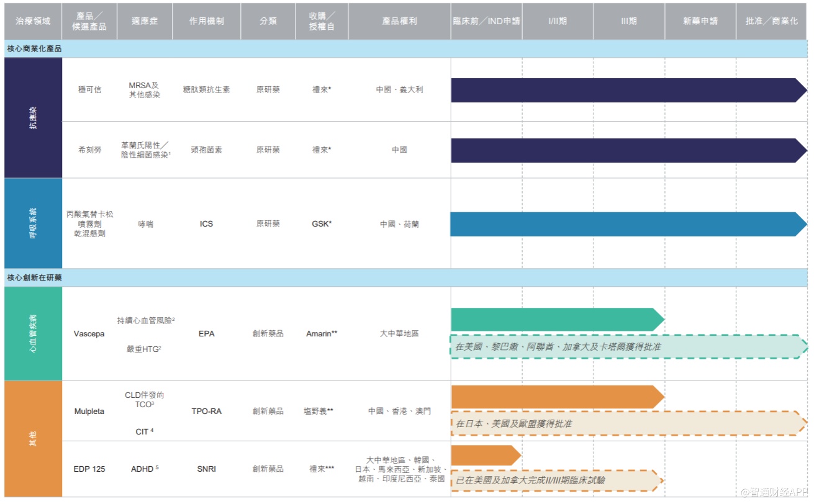Click 創新藥品 in the Vascepa row
Image resolution: width=814 pixels, height=504 pixels.
[x=268, y=334]
